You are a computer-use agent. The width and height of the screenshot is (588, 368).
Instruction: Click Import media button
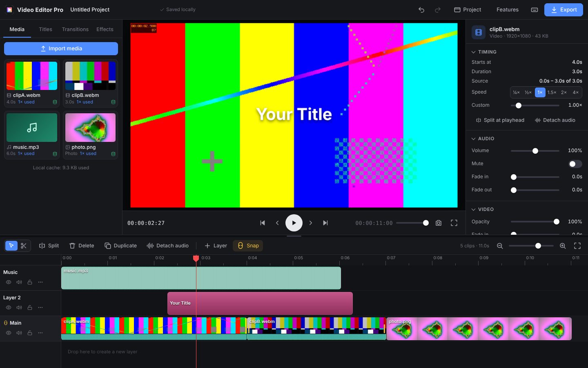61,49
